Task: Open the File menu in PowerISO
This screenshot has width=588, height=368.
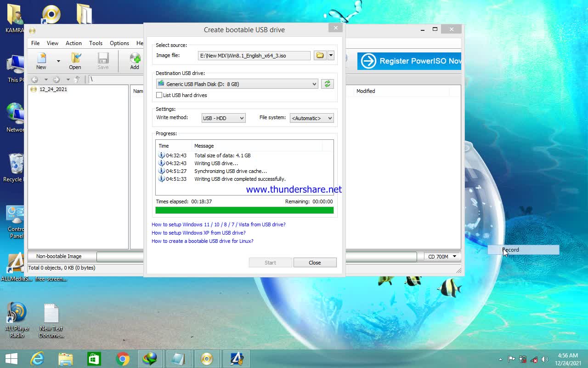Action: pos(35,43)
